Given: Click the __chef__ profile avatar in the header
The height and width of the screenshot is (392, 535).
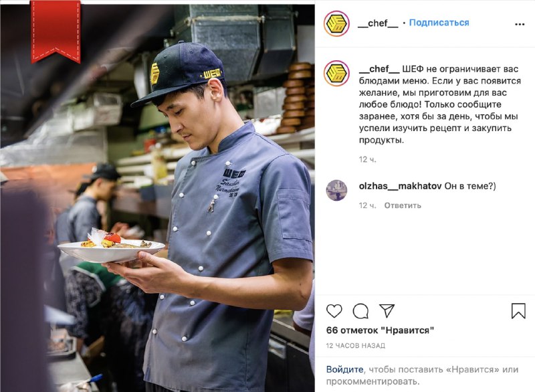Looking at the screenshot, I should pyautogui.click(x=336, y=23).
